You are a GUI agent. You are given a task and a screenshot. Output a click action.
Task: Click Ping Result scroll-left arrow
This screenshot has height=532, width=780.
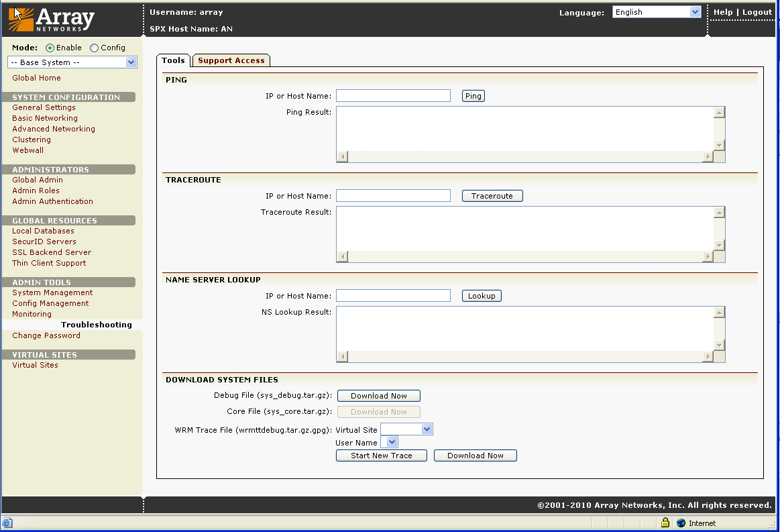(342, 156)
